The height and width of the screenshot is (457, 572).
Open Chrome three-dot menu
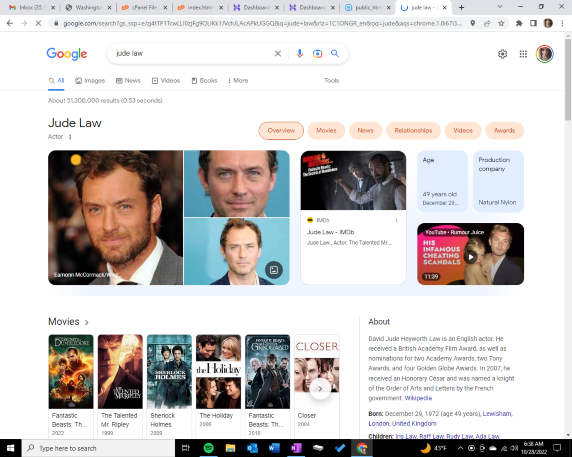[562, 23]
